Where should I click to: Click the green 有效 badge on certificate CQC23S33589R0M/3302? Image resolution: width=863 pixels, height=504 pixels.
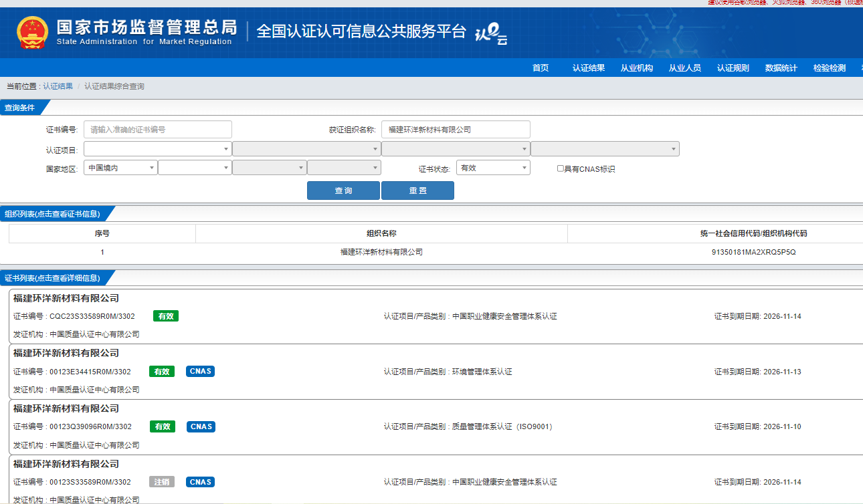click(166, 316)
